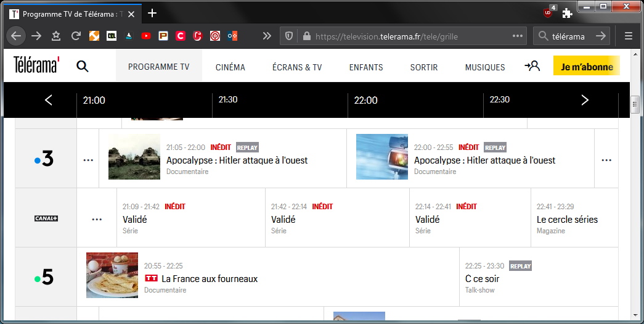The image size is (644, 324).
Task: Open the orange X bookmark icon
Action: (94, 36)
